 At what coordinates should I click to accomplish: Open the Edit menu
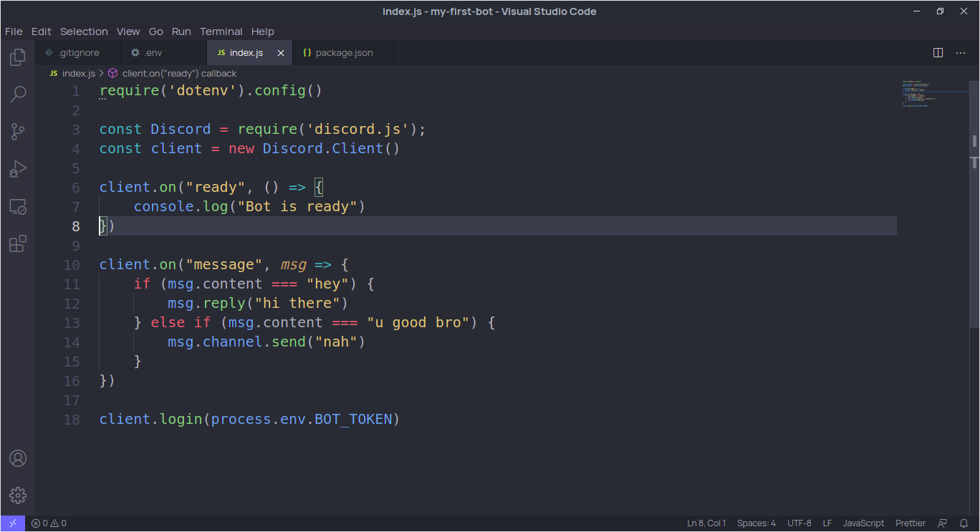pyautogui.click(x=42, y=32)
